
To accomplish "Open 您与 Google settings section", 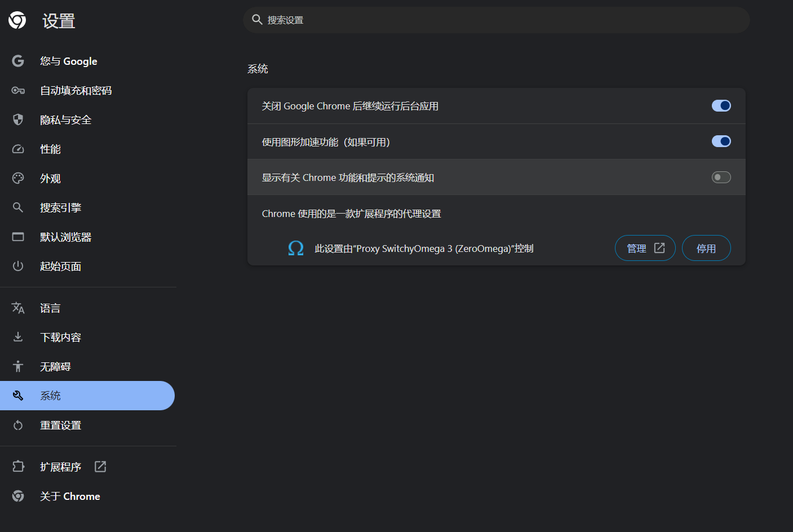I will pyautogui.click(x=87, y=61).
